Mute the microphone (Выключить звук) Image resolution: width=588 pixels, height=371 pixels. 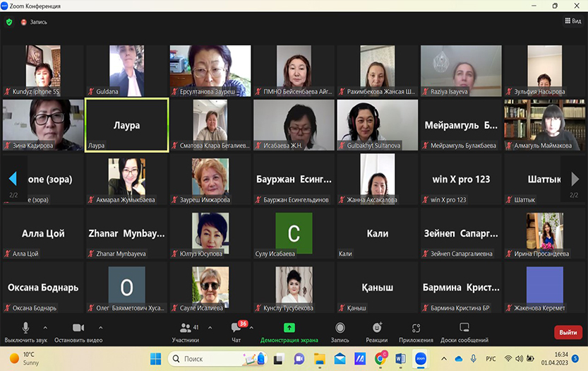(25, 331)
